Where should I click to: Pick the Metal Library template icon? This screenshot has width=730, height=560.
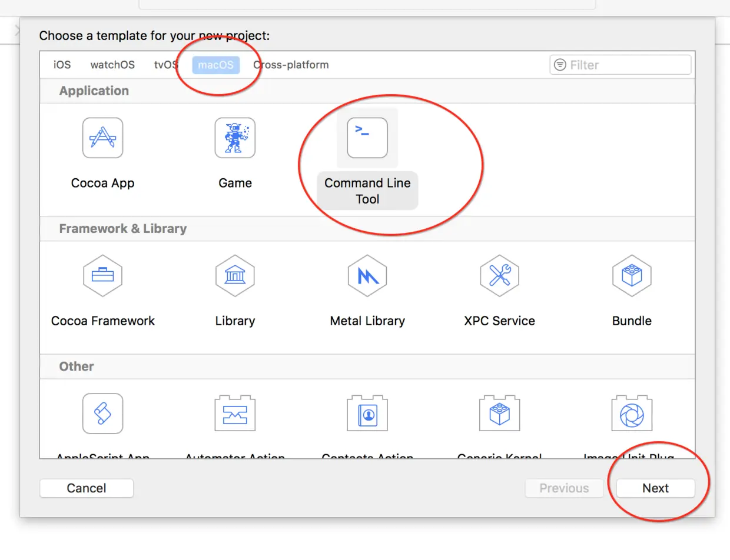(x=367, y=276)
